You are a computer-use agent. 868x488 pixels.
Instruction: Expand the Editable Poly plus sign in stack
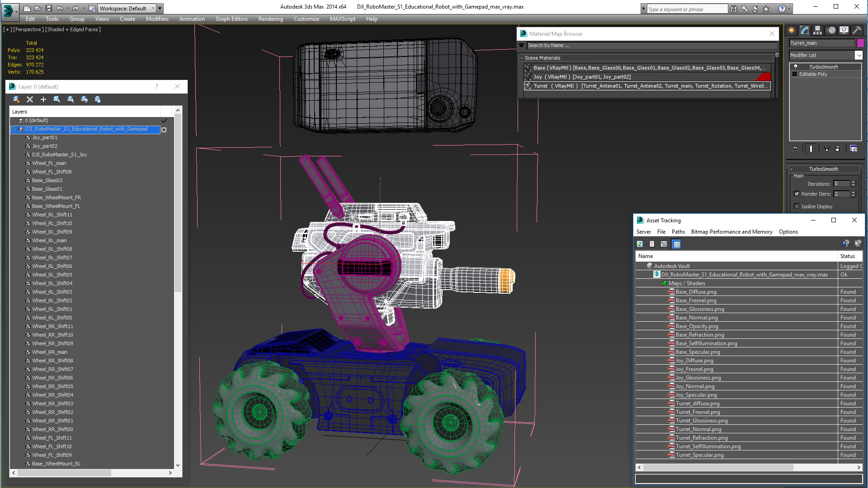coord(794,74)
